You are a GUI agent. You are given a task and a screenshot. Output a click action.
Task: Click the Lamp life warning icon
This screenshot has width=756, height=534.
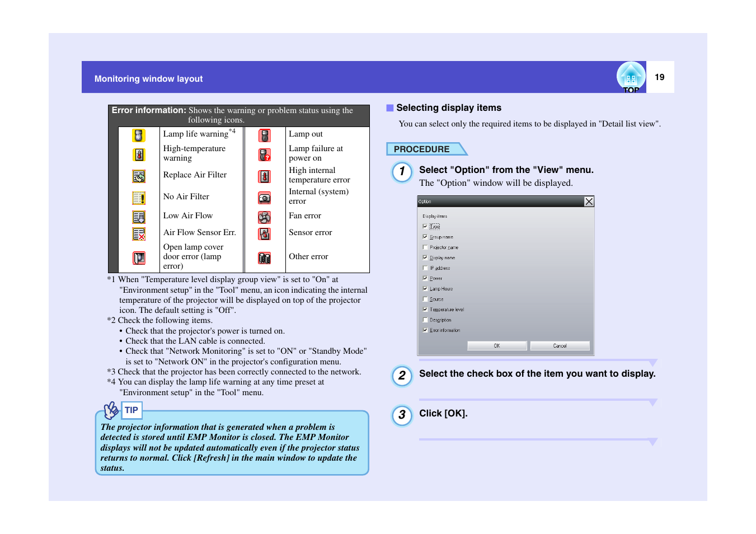[x=139, y=135]
